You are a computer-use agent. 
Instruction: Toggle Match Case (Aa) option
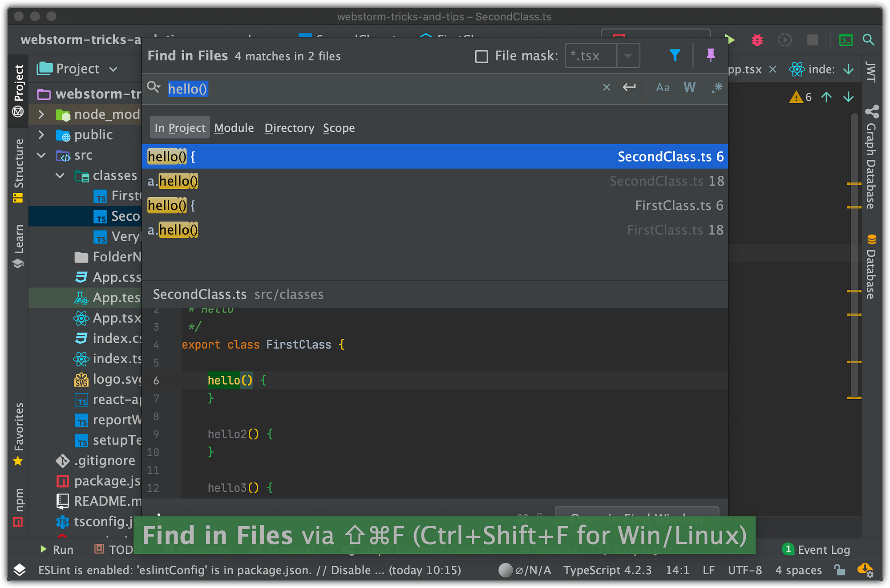tap(663, 88)
